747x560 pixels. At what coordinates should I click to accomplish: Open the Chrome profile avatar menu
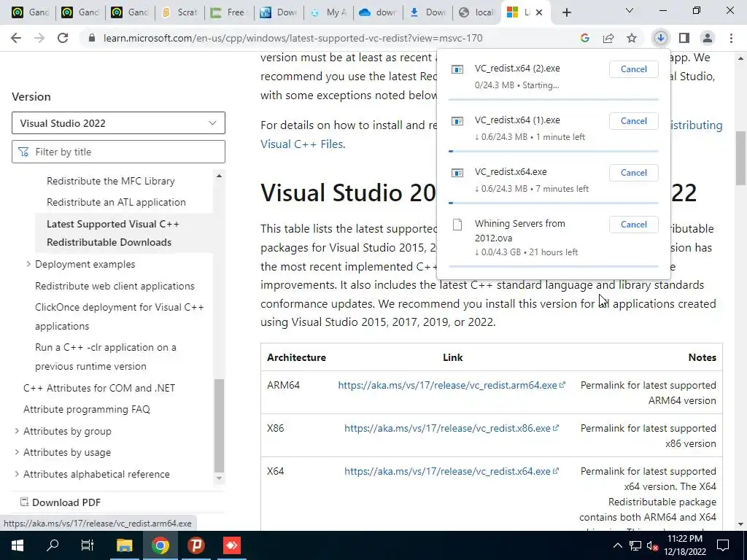coord(708,38)
